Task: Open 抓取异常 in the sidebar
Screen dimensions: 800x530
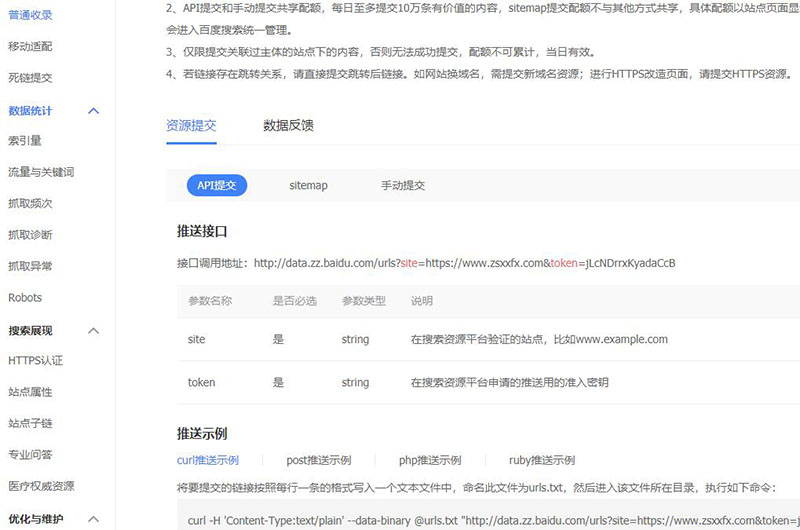Action: 30,266
